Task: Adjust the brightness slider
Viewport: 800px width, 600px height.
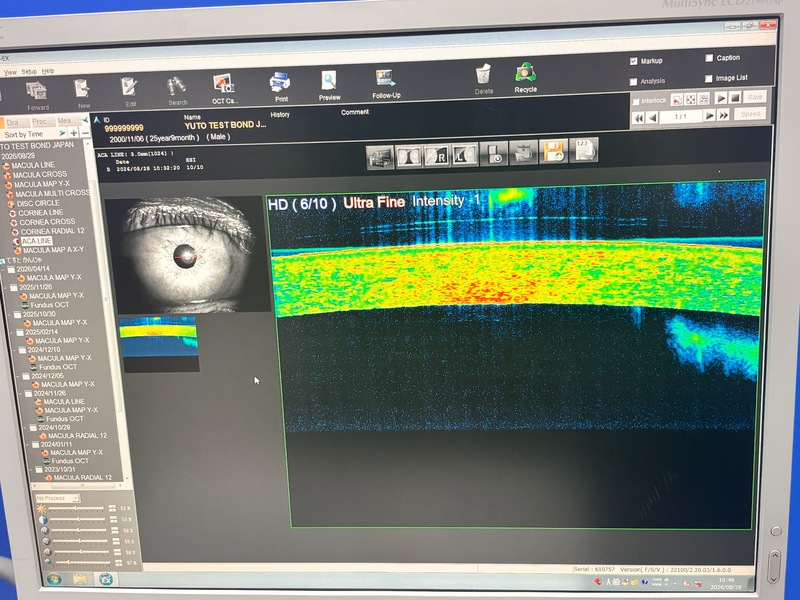Action: pyautogui.click(x=78, y=509)
